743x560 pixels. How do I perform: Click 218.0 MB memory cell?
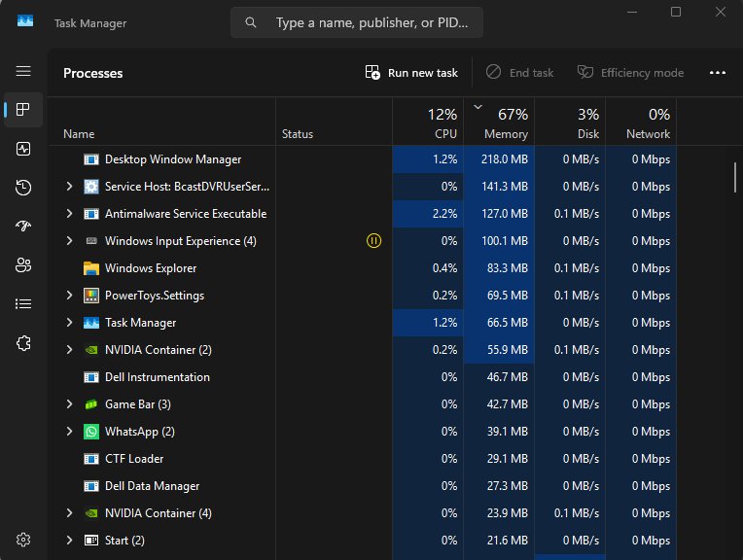click(499, 159)
